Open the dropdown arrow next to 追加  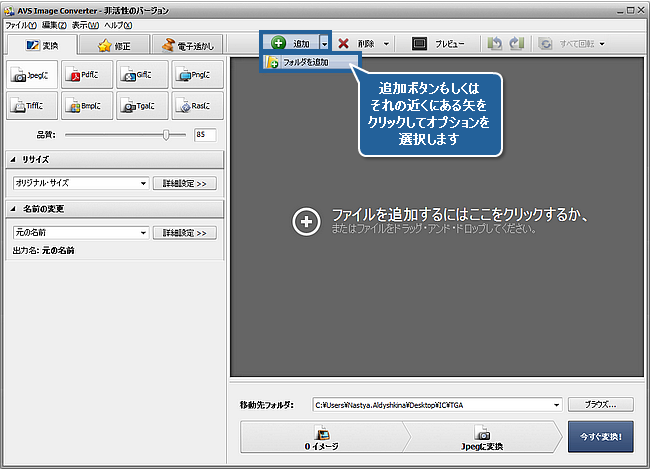[325, 43]
